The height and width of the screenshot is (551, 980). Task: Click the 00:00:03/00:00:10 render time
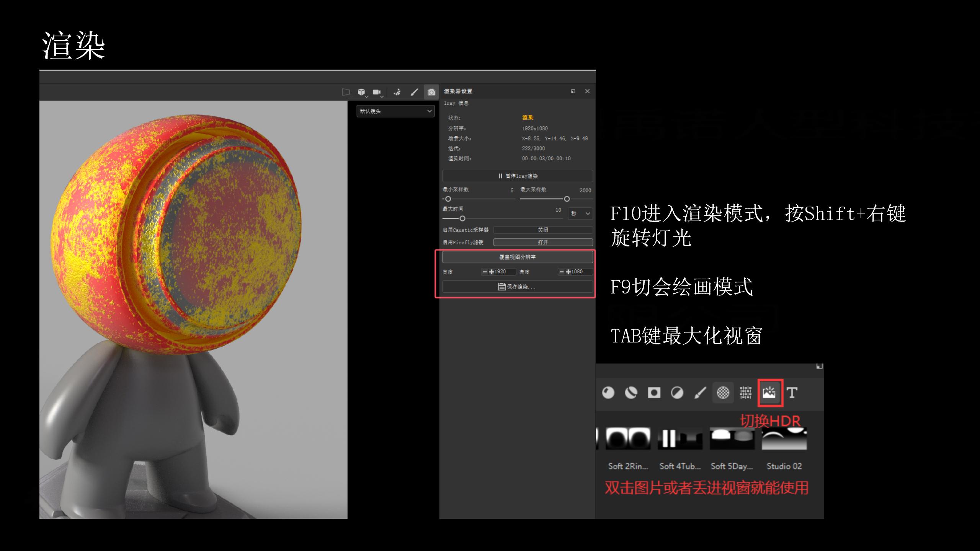(x=546, y=158)
